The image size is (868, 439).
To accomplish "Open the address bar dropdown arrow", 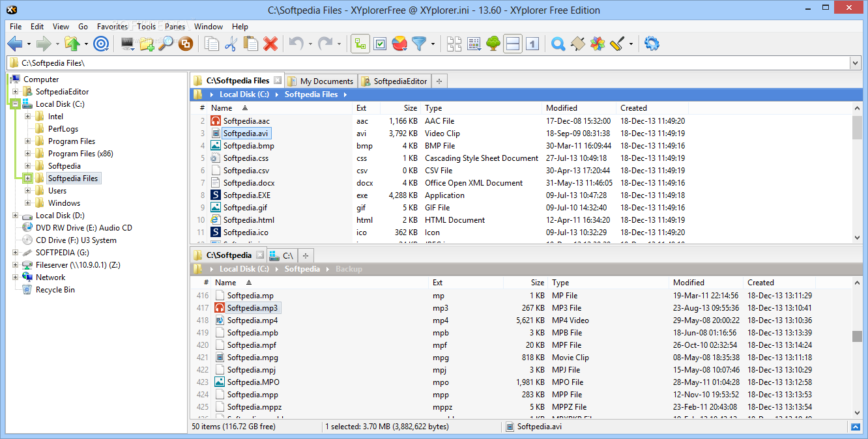I will 855,63.
